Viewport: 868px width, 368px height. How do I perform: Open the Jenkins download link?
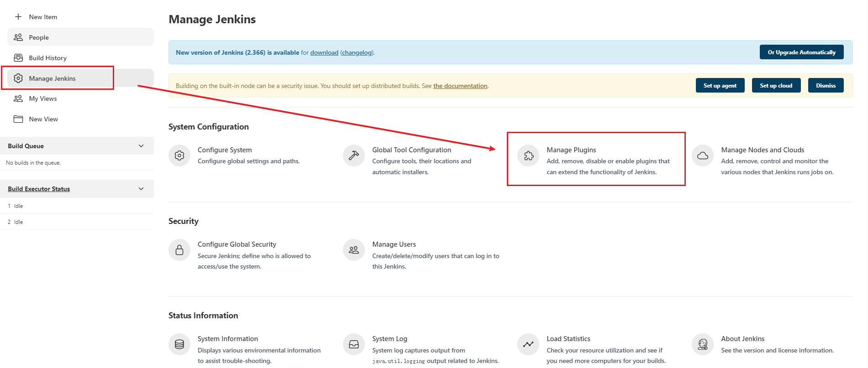coord(324,52)
